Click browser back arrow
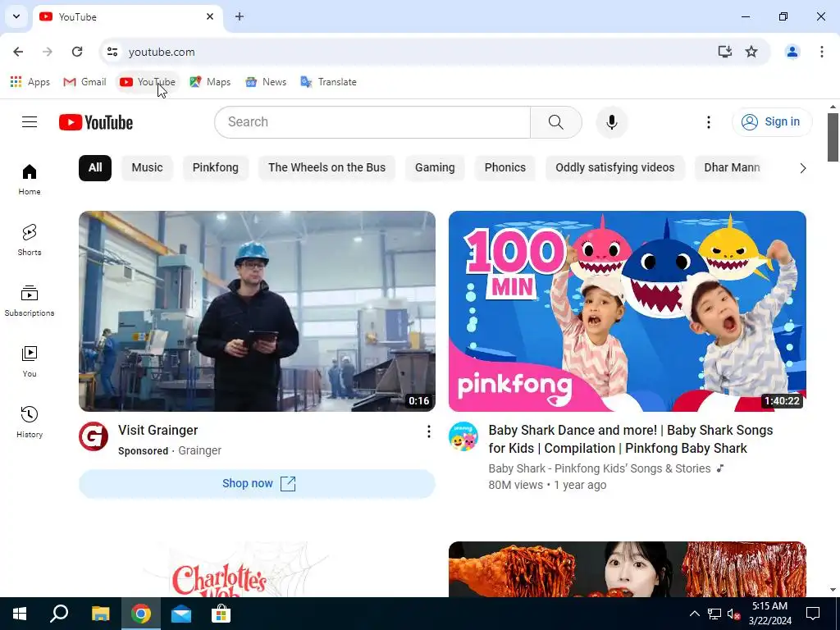Image resolution: width=840 pixels, height=630 pixels. click(x=18, y=52)
